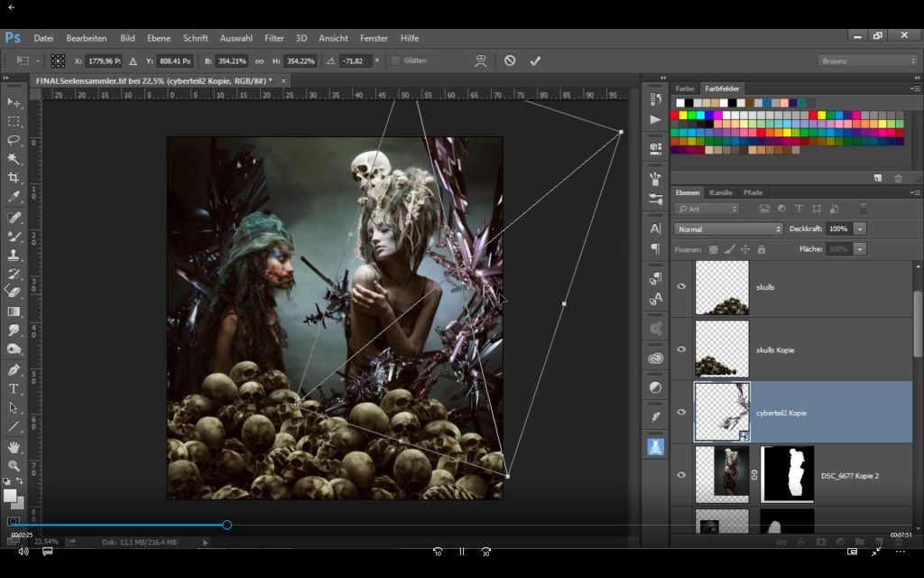The image size is (924, 578).
Task: Switch to the Kanäle tab
Action: [721, 192]
